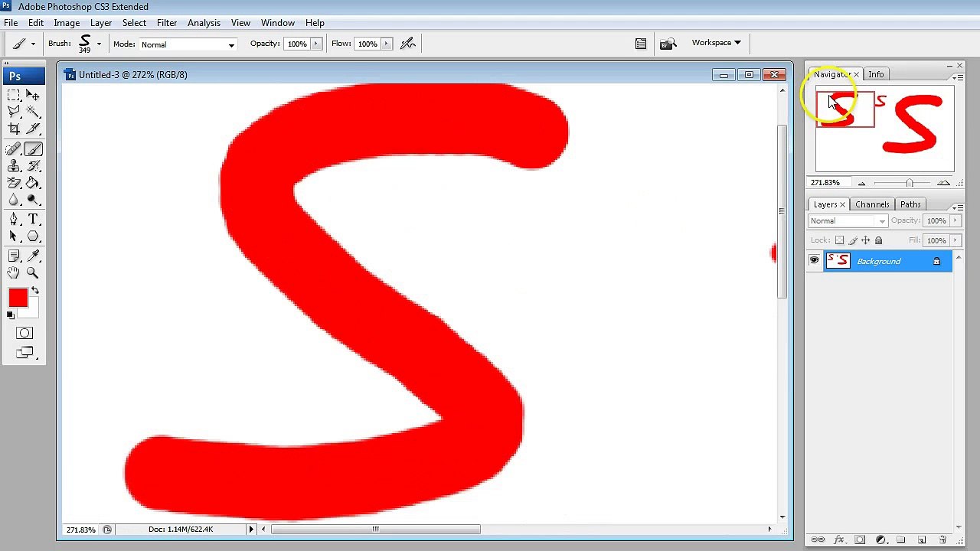Click Navigator zoom out button
980x551 pixels.
[861, 183]
